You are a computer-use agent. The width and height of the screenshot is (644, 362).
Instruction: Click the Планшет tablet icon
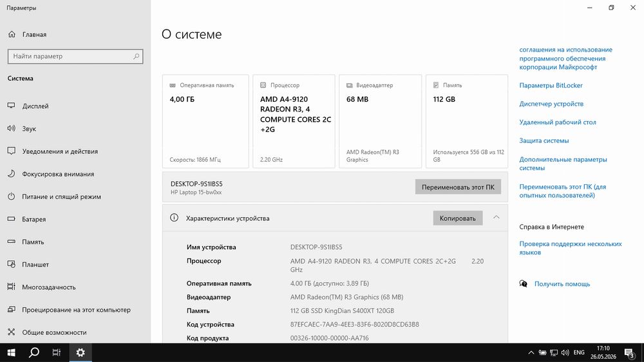click(11, 264)
